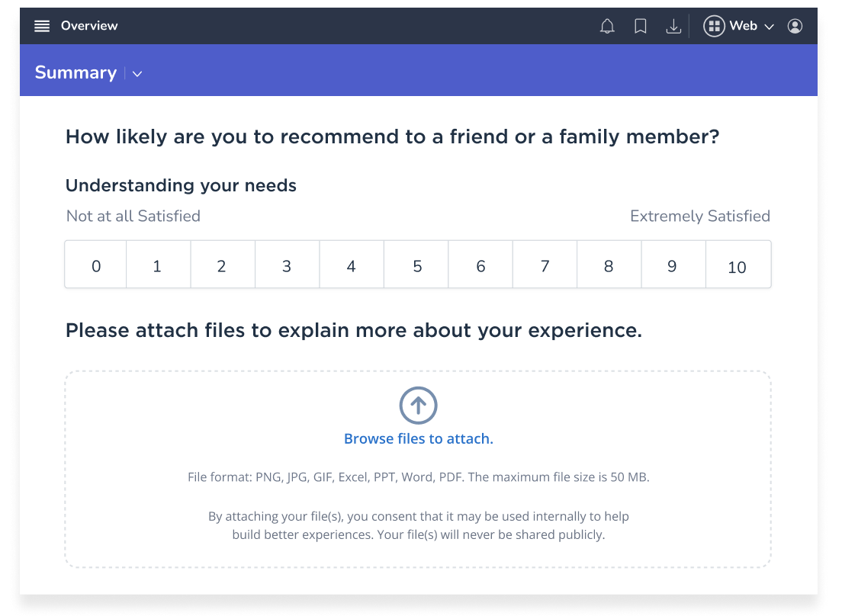Viewport: 842px width, 616px height.
Task: Select rating 4
Action: 352,265
